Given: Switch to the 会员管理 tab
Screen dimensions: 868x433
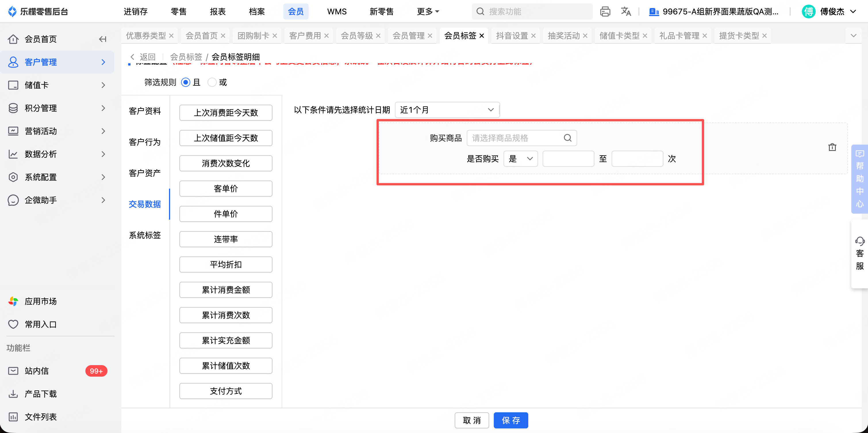Looking at the screenshot, I should (408, 36).
